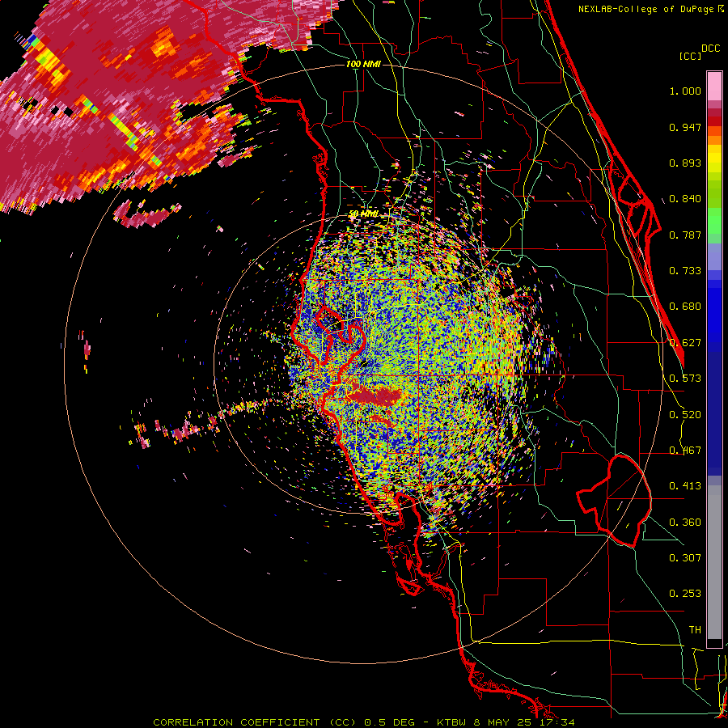
Task: Select the 0.787 scale value
Action: [x=685, y=235]
